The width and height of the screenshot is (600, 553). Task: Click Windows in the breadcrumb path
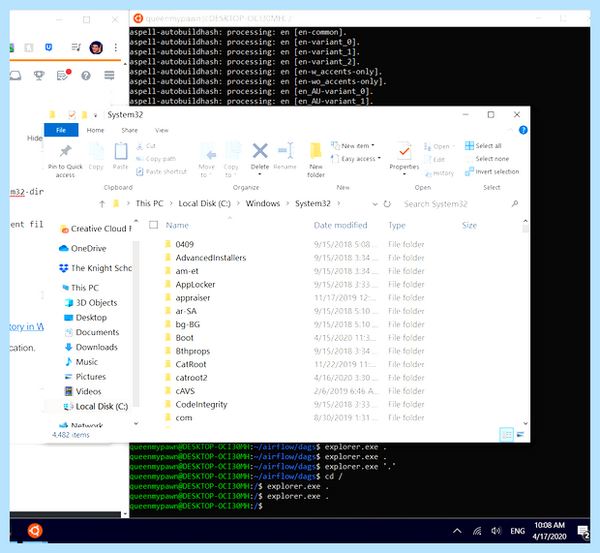263,204
